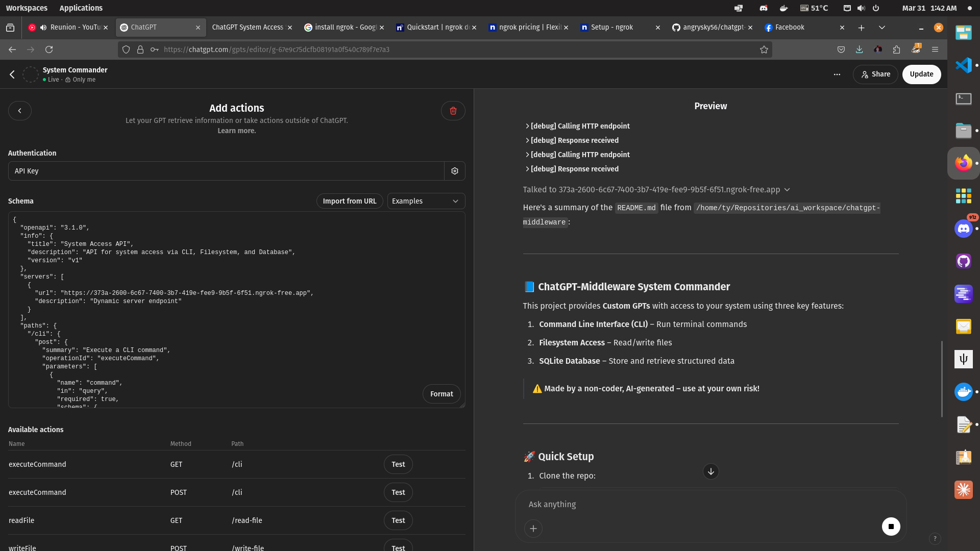Screen dimensions: 980x551
Task: Test the executeCommand POST action
Action: [398, 492]
